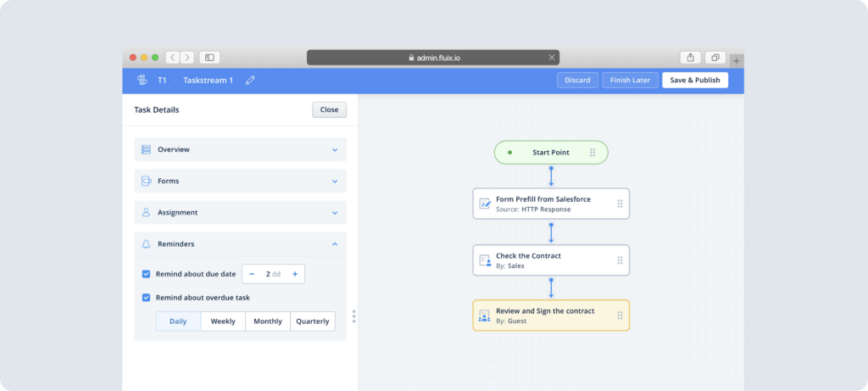
Task: Disable Remind about overdue task checkbox
Action: point(147,298)
